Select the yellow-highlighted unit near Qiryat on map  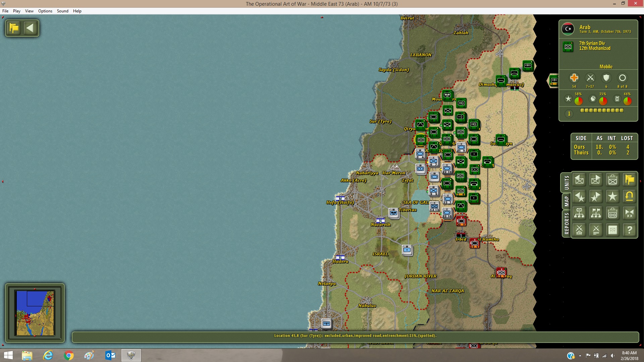pyautogui.click(x=421, y=139)
